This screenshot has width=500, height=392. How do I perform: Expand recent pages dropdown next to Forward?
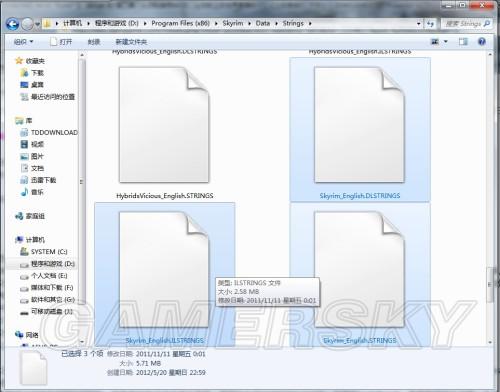pos(37,24)
